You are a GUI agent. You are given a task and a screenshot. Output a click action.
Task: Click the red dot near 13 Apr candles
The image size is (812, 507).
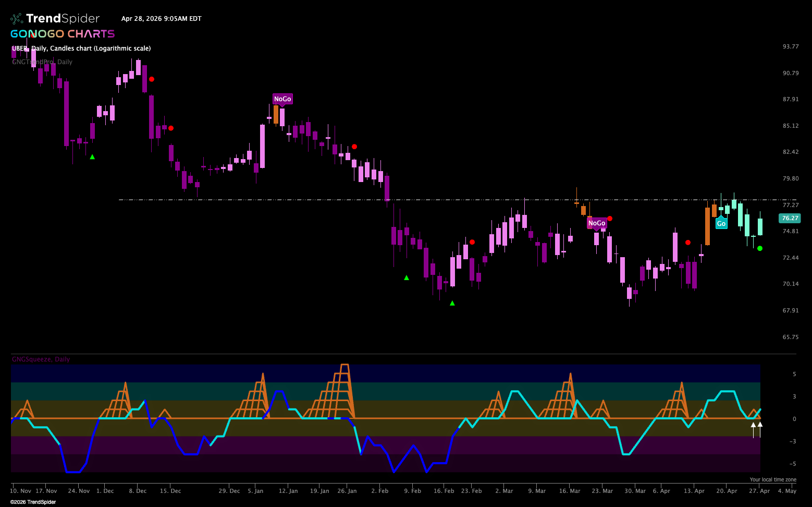click(688, 243)
